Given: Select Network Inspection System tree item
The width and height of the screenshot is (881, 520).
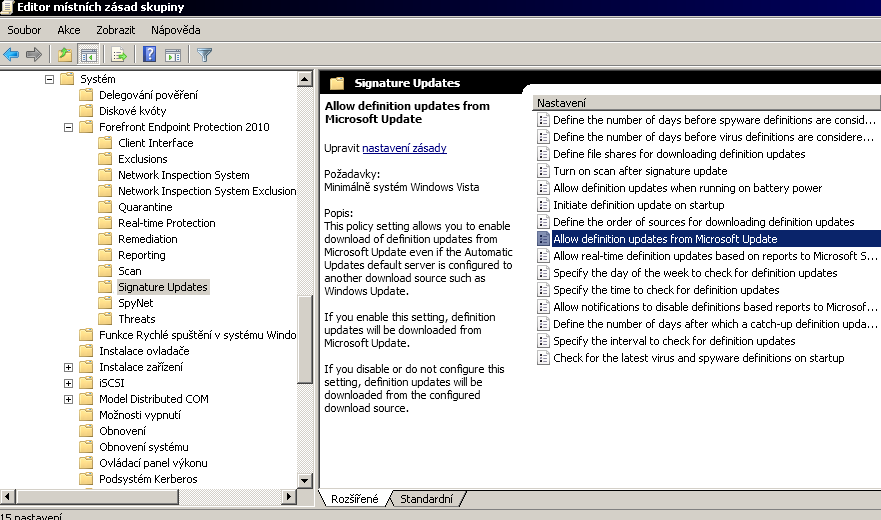Looking at the screenshot, I should pos(184,175).
